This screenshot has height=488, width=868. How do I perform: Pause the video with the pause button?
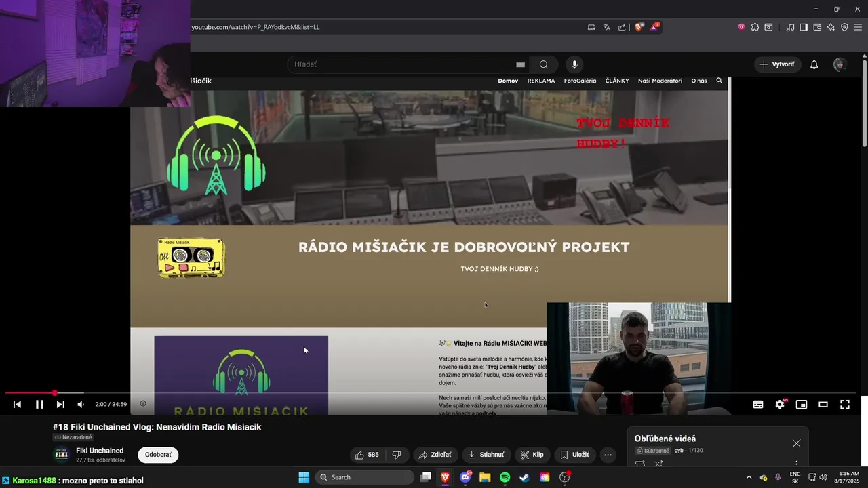[39, 405]
